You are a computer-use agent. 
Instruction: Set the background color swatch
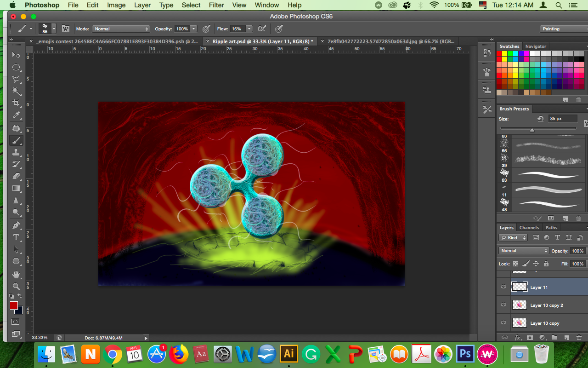click(x=19, y=310)
